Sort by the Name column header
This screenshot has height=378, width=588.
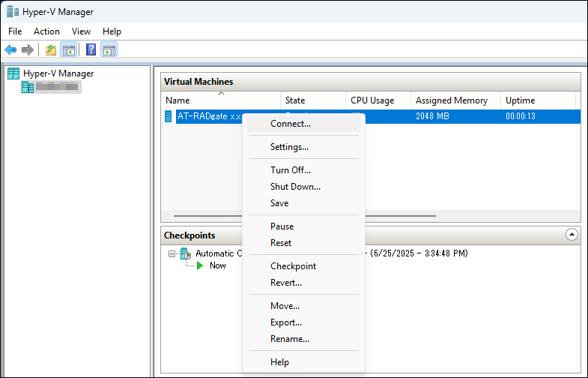pyautogui.click(x=178, y=100)
